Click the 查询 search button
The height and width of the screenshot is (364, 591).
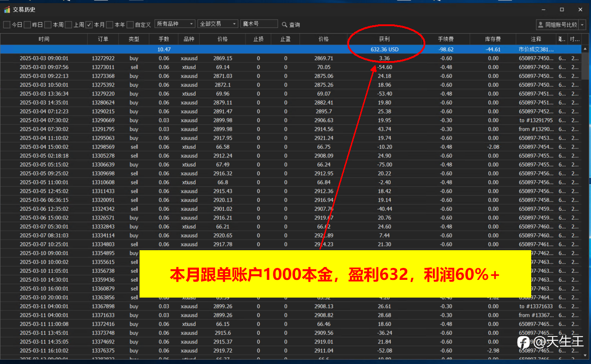point(291,24)
